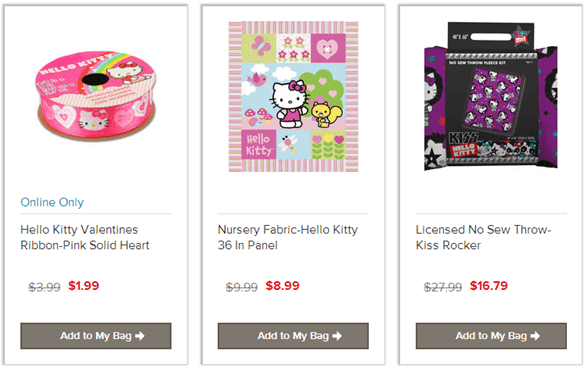Add Licensed No Sew Throw to bag

(491, 336)
